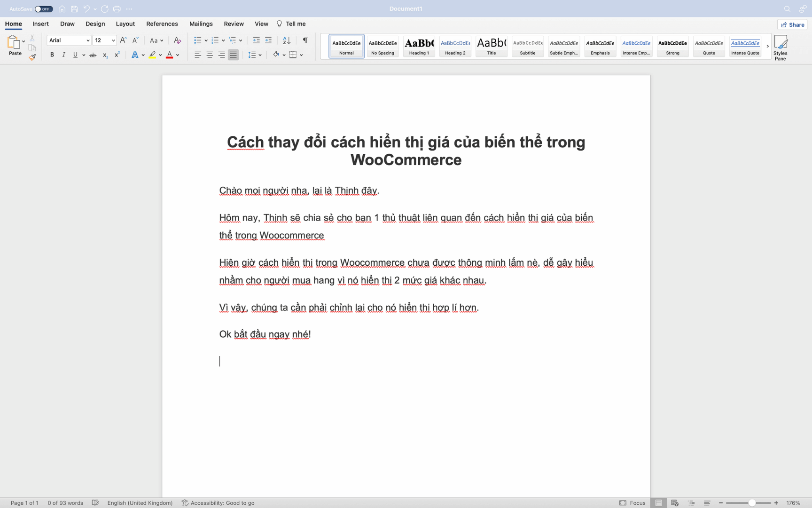Click the Save icon in title bar
The height and width of the screenshot is (508, 812).
pyautogui.click(x=74, y=9)
